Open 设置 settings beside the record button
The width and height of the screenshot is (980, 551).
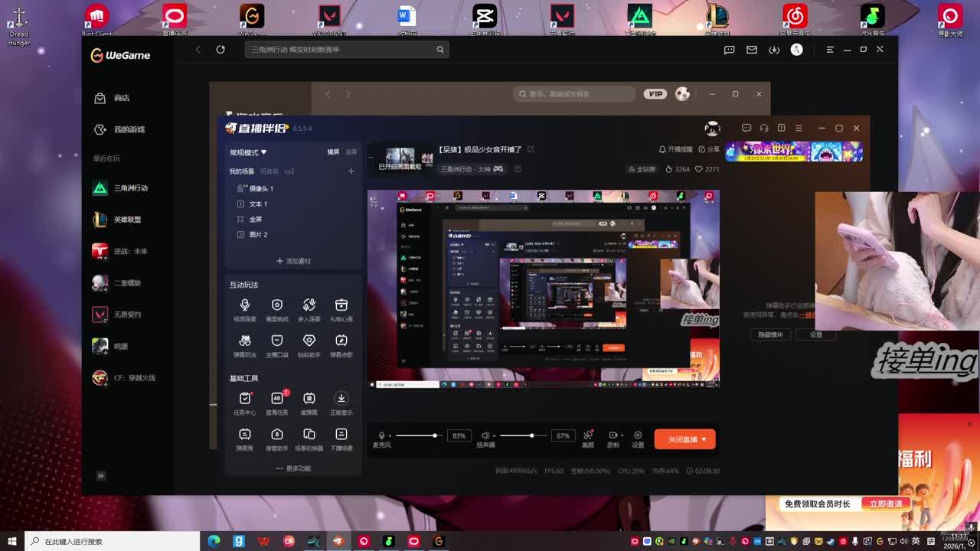point(638,435)
